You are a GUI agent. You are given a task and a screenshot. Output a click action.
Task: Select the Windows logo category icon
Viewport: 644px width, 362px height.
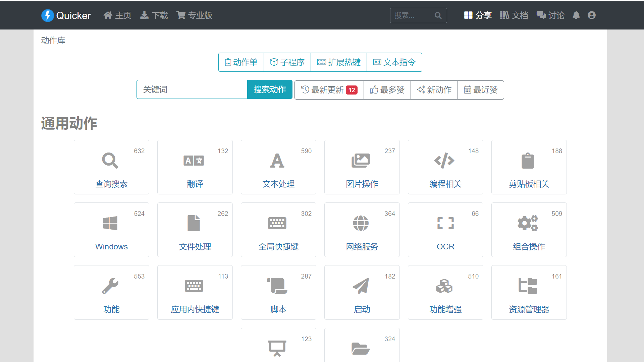click(x=110, y=223)
